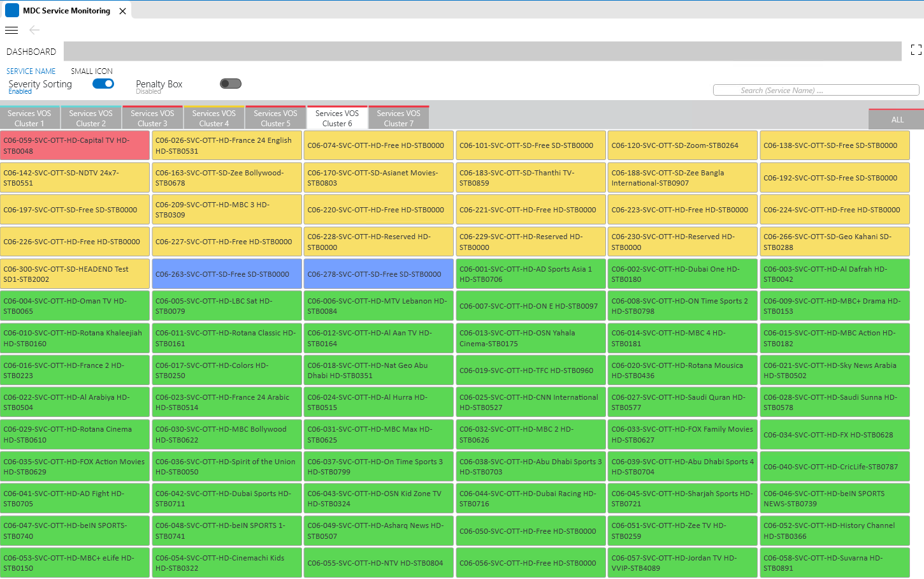Open the NDTV 24x7-STB0551 tile
This screenshot has width=924, height=579.
(75, 178)
